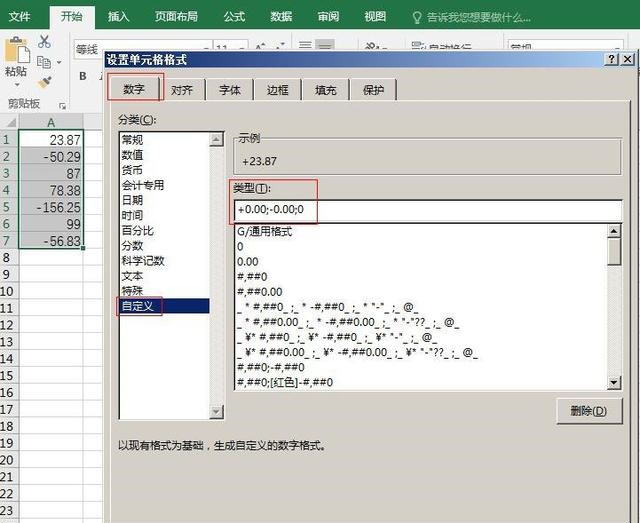Select cell A1 containing 23.87
This screenshot has width=640, height=523.
pos(51,140)
